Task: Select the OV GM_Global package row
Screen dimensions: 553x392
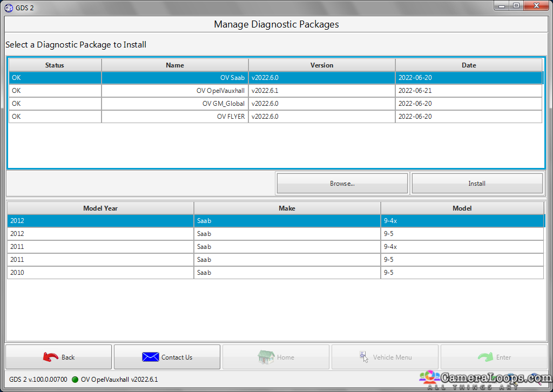Action: pyautogui.click(x=275, y=104)
